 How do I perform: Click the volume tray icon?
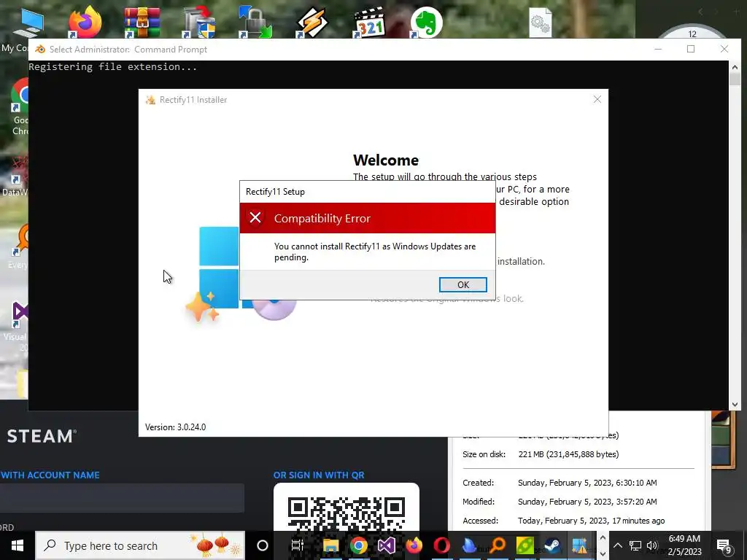[x=651, y=545]
